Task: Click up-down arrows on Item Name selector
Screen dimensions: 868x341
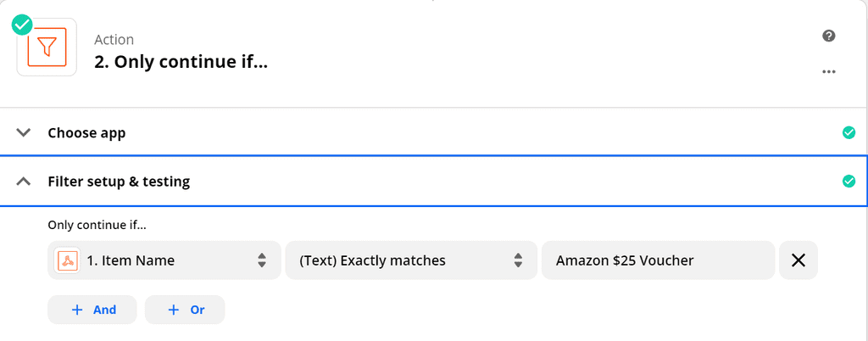Action: click(x=262, y=260)
